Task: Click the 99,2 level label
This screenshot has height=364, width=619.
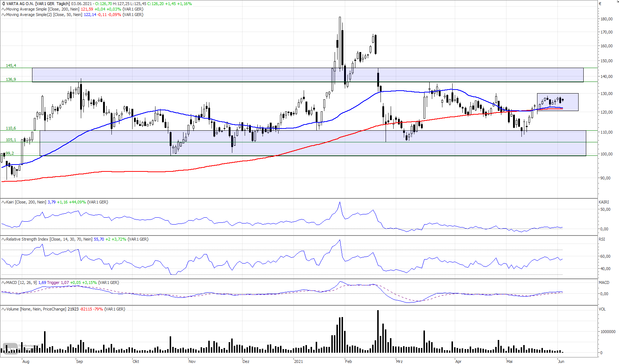Action: coord(10,153)
